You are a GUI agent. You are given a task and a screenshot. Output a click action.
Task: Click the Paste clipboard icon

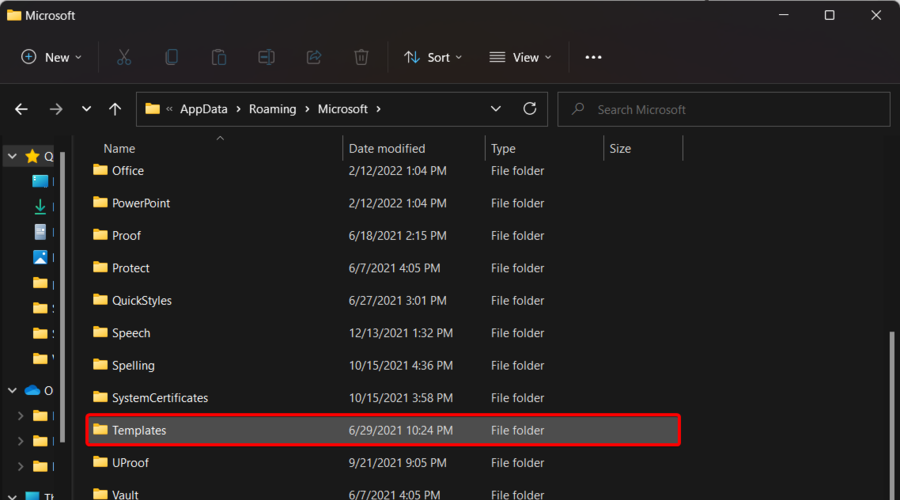pyautogui.click(x=219, y=57)
